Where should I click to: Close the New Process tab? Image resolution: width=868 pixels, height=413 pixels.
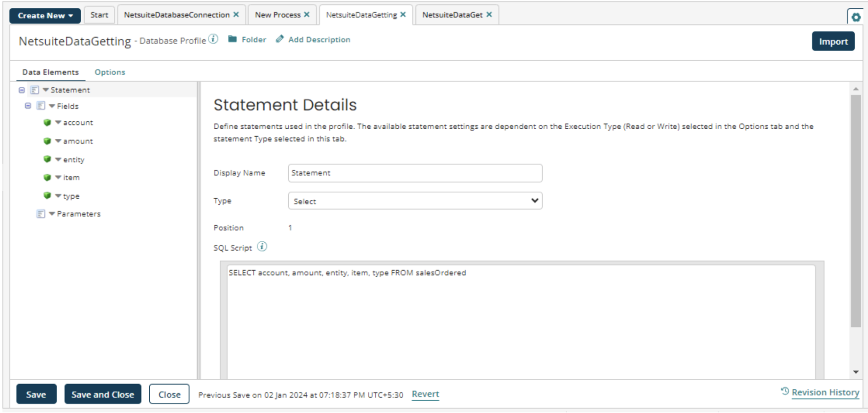pos(307,15)
